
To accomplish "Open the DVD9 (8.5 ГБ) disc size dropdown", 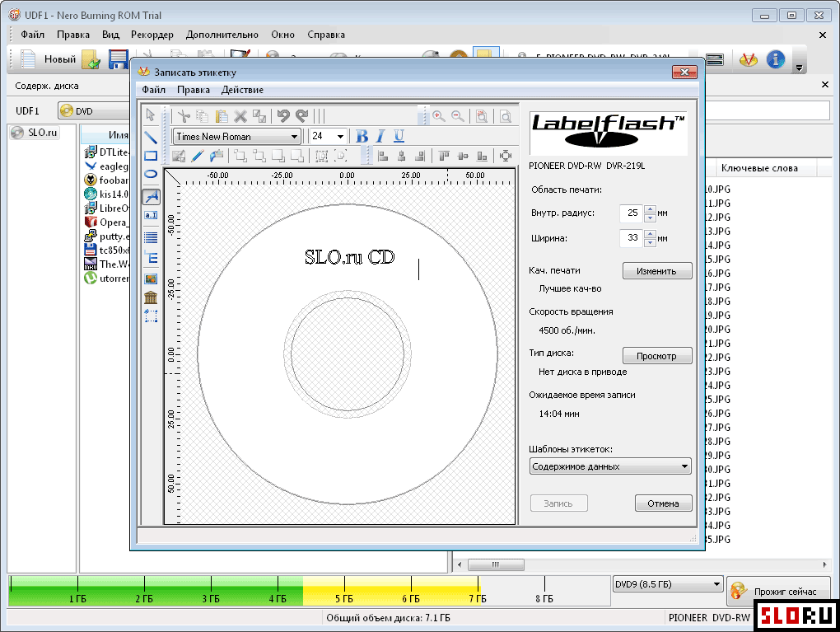I will tap(668, 584).
